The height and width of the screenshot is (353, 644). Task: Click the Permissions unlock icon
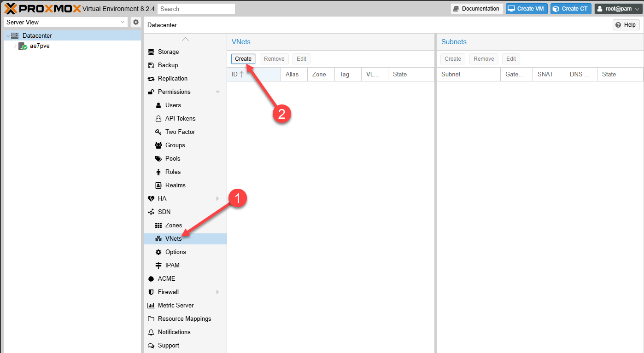151,92
